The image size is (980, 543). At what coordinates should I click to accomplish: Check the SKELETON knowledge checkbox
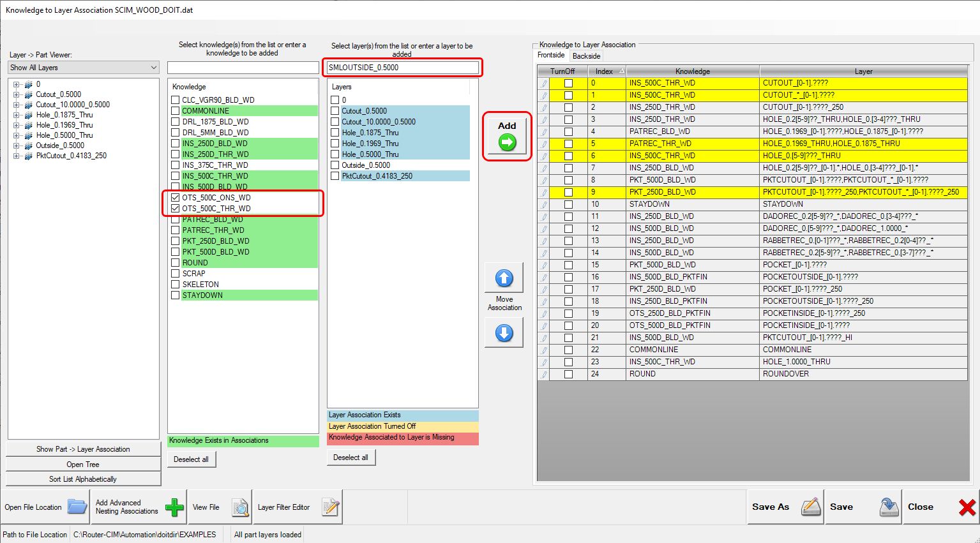click(176, 285)
